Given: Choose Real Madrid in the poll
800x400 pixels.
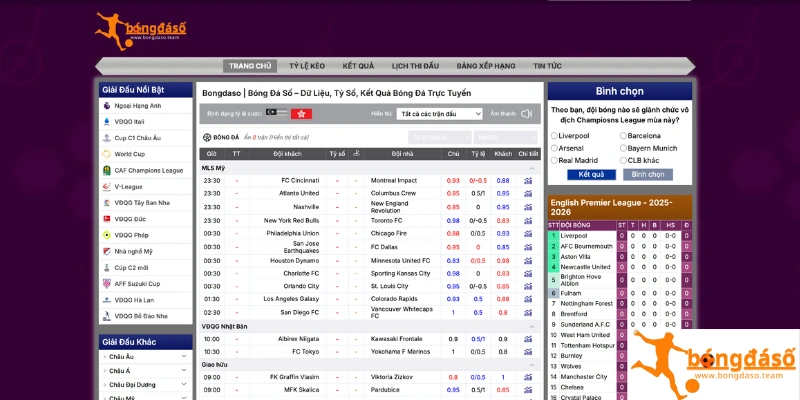Looking at the screenshot, I should coord(555,160).
